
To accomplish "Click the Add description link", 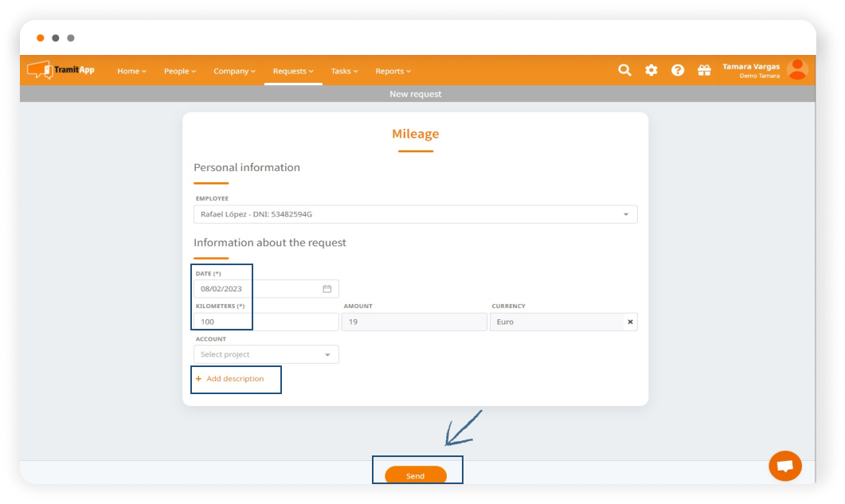I will click(x=234, y=379).
